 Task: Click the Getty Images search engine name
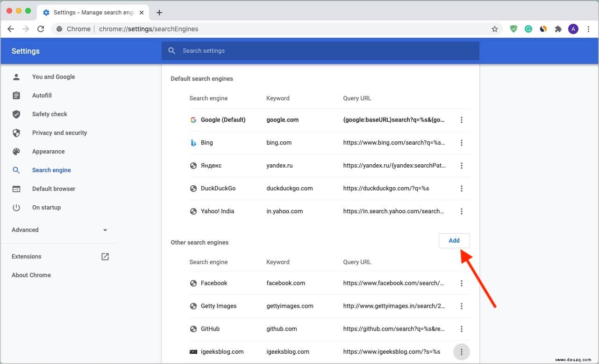pyautogui.click(x=219, y=306)
